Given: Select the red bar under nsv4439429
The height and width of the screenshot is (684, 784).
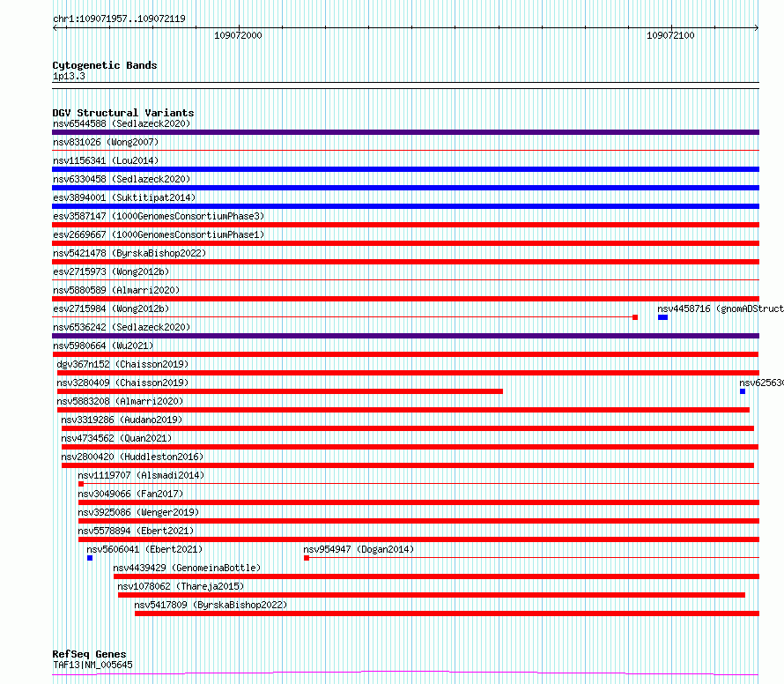Looking at the screenshot, I should [x=437, y=576].
